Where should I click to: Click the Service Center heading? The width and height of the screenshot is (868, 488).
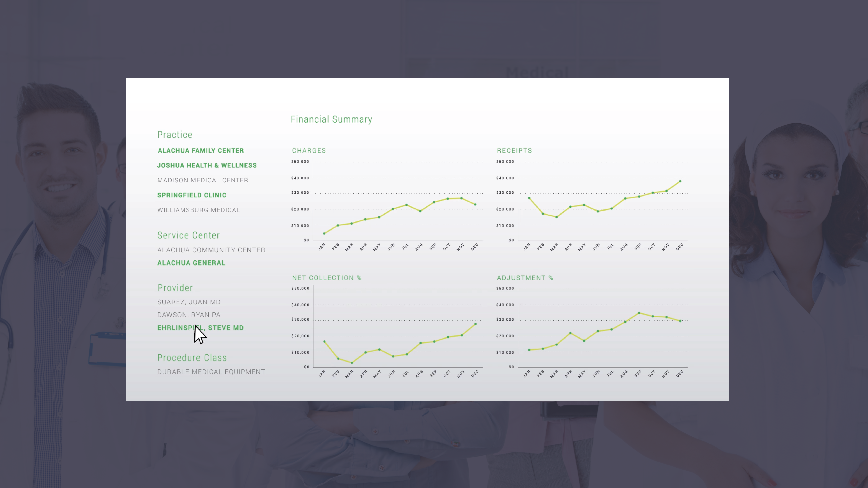pos(188,235)
